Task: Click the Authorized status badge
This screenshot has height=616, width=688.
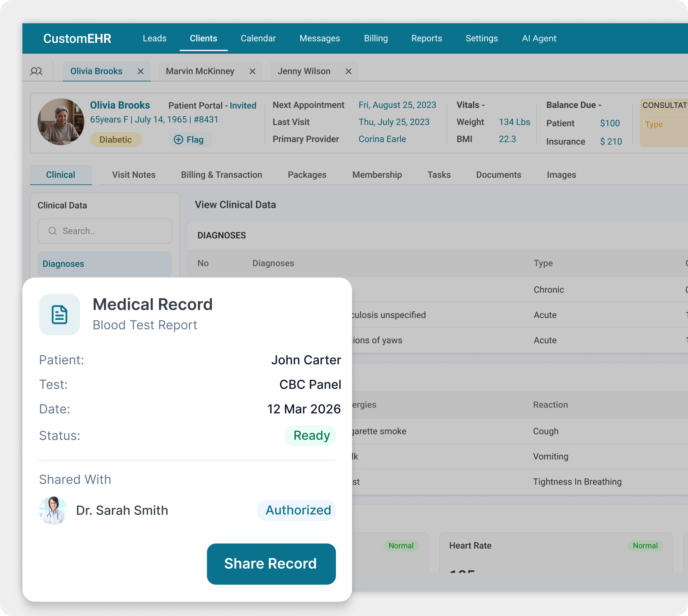Action: click(298, 510)
